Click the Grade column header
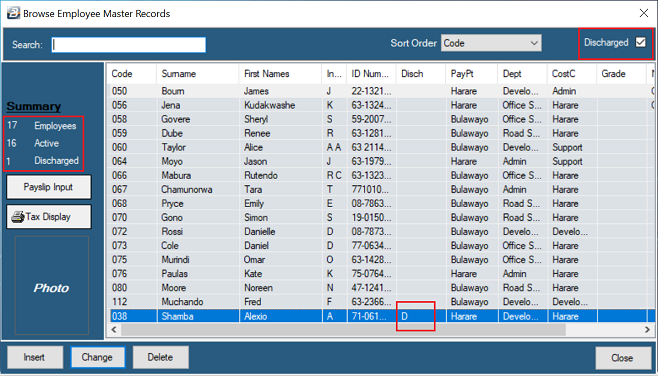The image size is (658, 376). coord(621,74)
